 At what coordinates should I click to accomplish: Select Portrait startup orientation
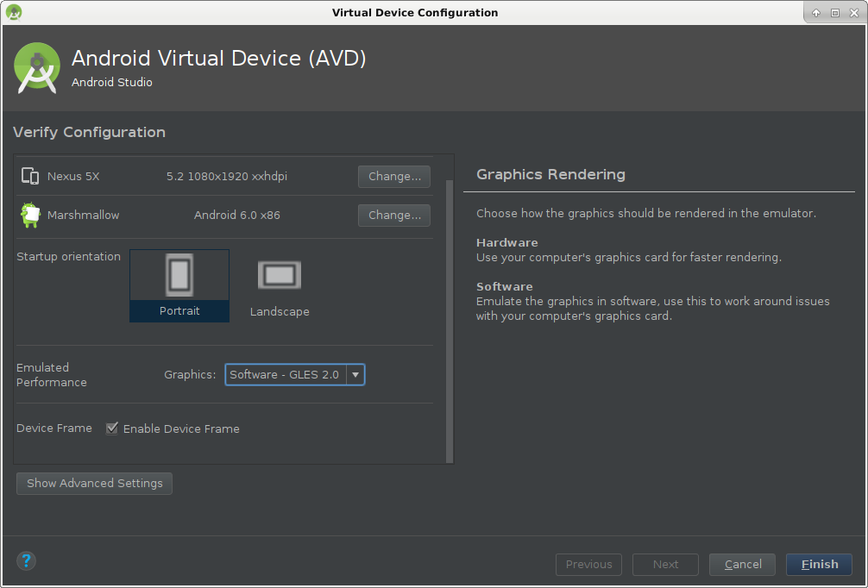179,285
